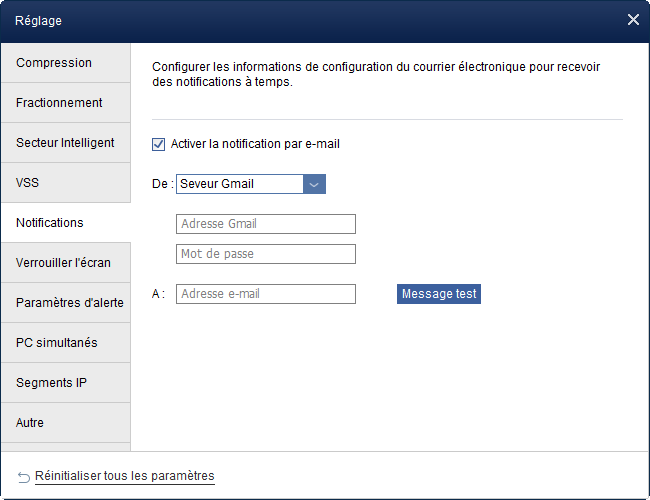Switch to the Fractionnement tab
Image resolution: width=650 pixels, height=500 pixels.
pos(65,103)
